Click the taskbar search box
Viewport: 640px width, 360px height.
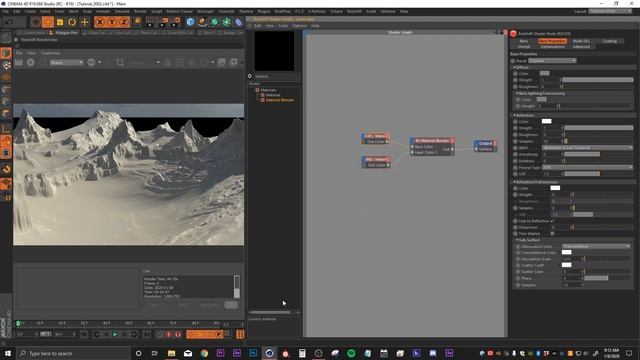[74, 353]
